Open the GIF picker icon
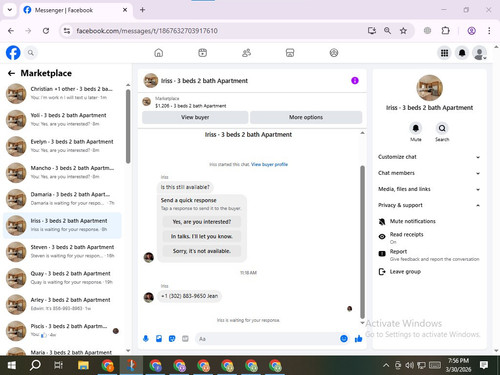500x375 pixels. (185, 339)
